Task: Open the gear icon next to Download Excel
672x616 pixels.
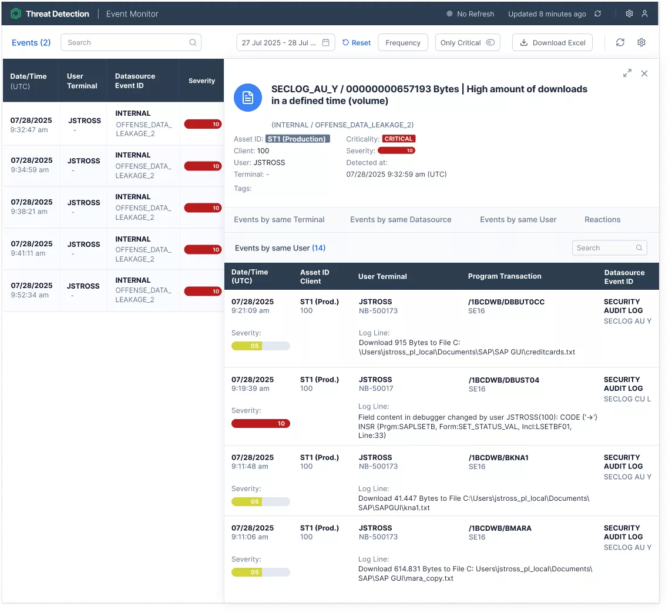Action: [641, 42]
